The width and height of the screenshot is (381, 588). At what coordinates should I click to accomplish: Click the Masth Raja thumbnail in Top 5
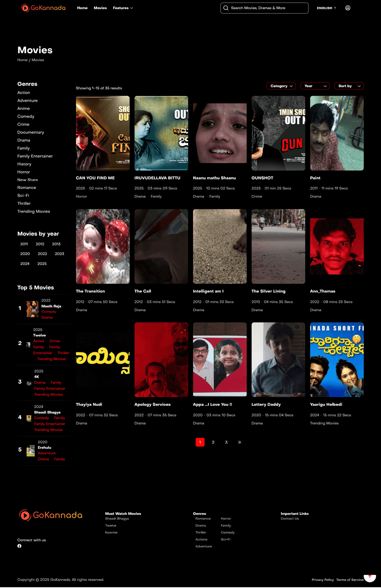click(32, 309)
